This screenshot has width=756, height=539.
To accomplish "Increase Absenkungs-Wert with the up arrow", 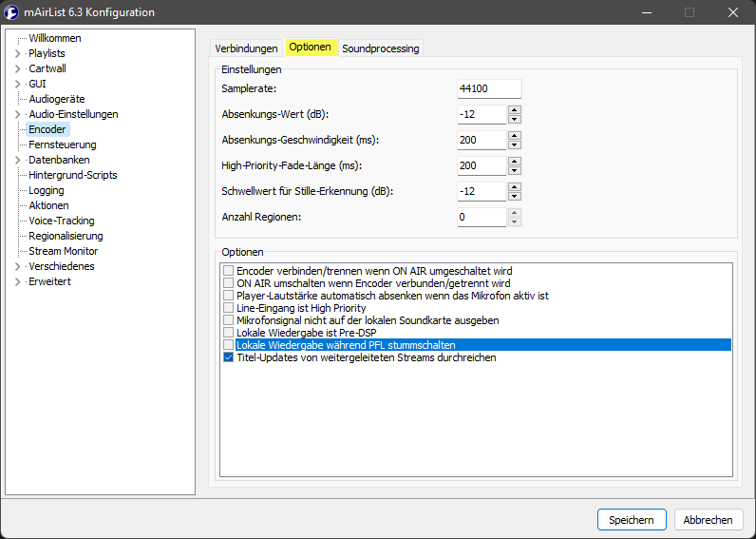I will (x=514, y=109).
